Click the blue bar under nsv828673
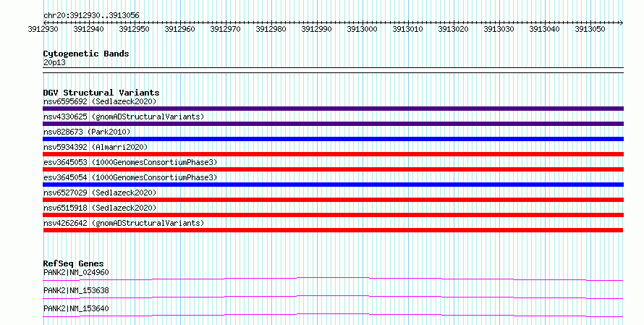The width and height of the screenshot is (644, 325). [333, 139]
